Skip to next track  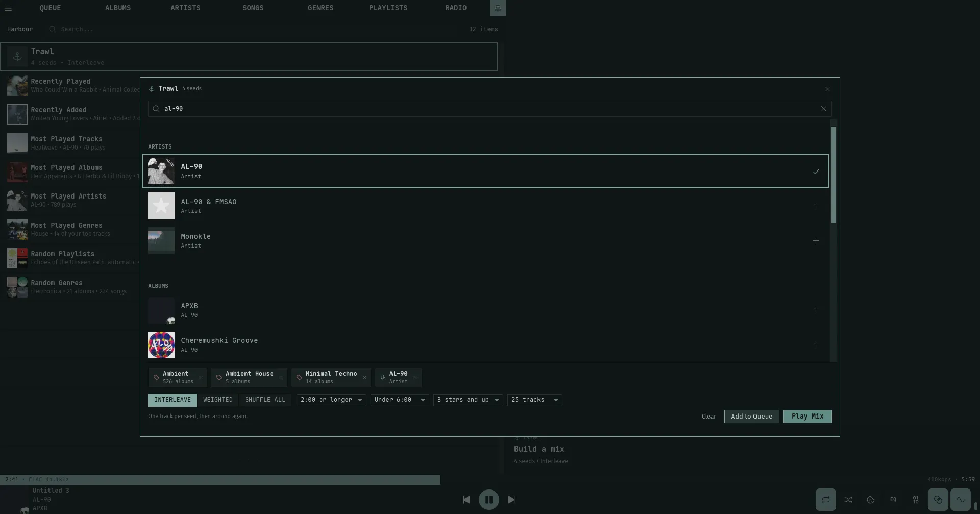[511, 500]
